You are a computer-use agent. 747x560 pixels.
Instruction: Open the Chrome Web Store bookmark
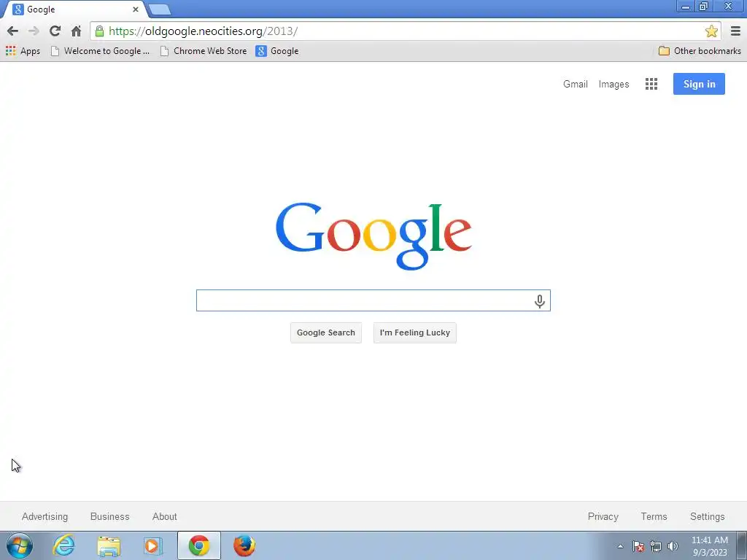[204, 51]
